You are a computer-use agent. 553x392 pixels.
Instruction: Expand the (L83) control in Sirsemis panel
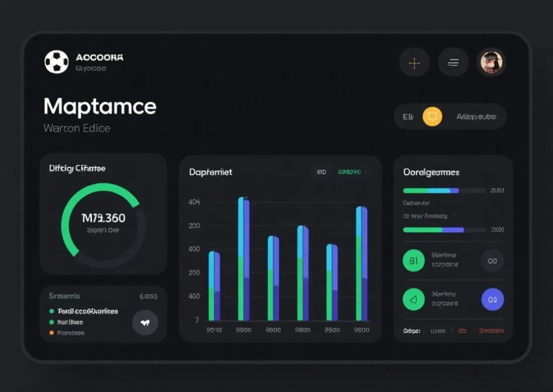pos(148,297)
